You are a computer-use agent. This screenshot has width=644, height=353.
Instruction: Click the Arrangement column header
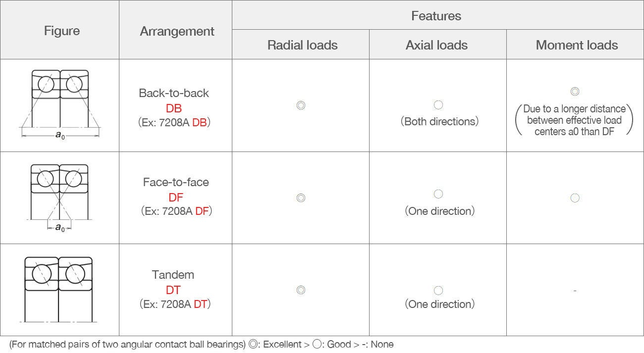tap(177, 31)
